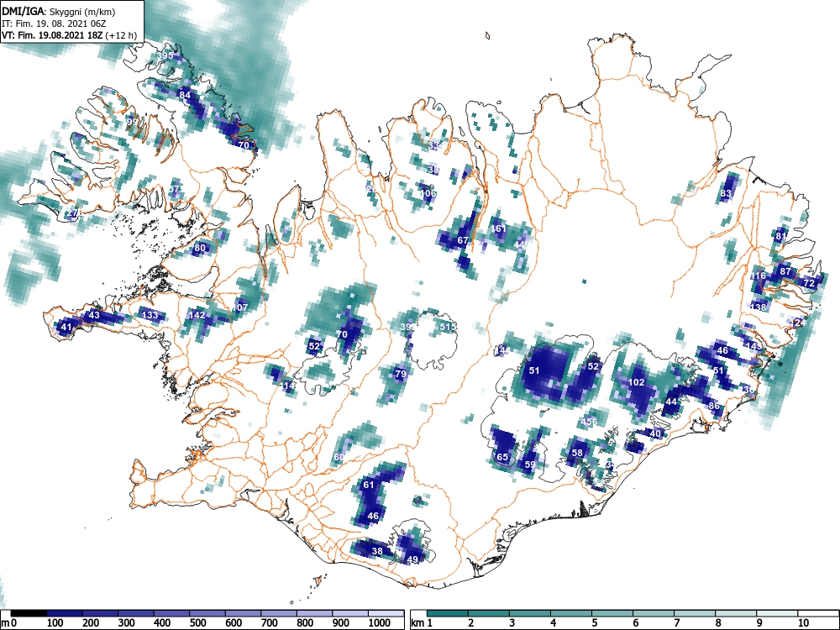Click the 1000 tick label in meter legend

379,623
